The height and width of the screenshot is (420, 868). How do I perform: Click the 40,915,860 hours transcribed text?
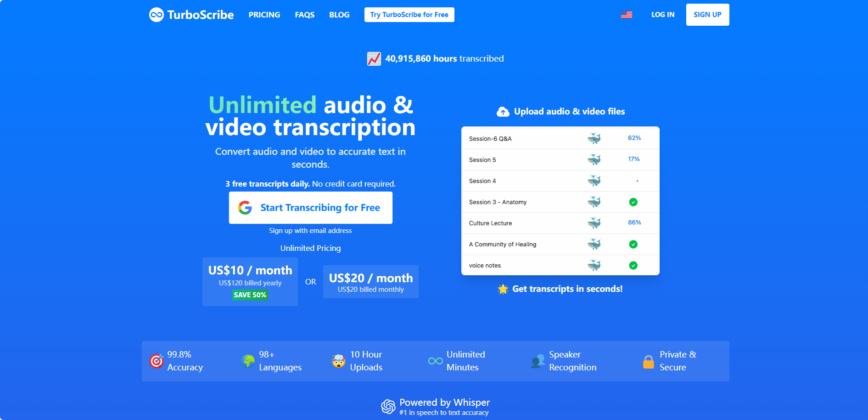(x=444, y=59)
